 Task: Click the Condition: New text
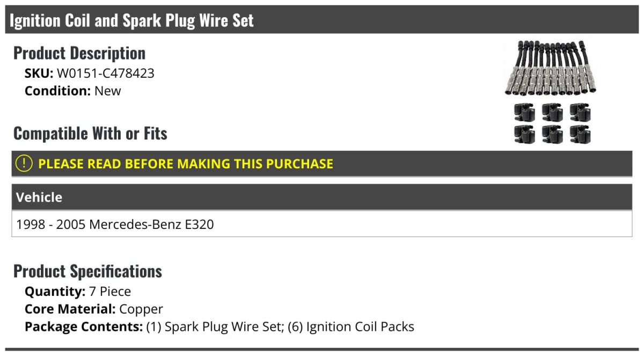coord(73,91)
